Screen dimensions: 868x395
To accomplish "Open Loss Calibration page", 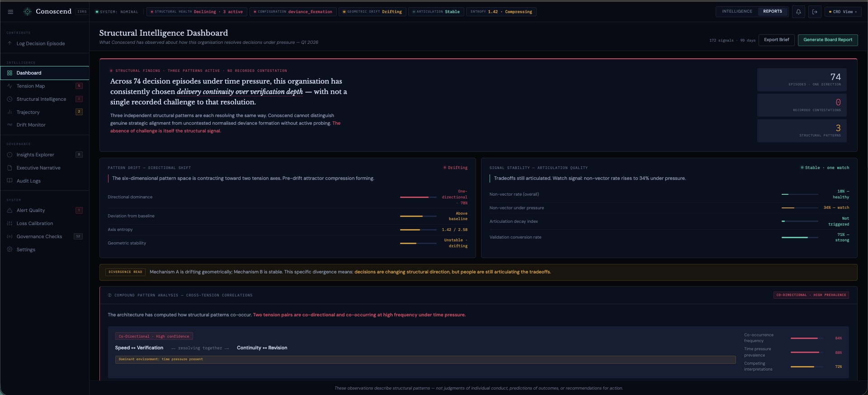I will tap(45, 223).
